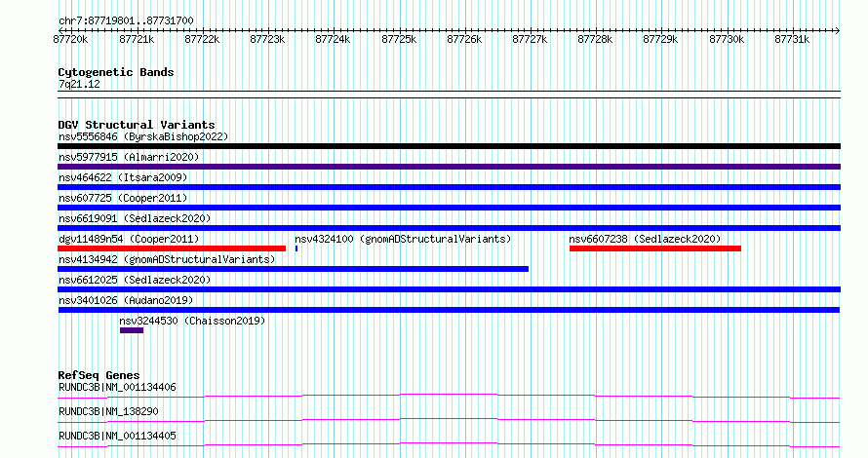The image size is (868, 458).
Task: Click the 87731k ruler tick label
Action: 792,39
